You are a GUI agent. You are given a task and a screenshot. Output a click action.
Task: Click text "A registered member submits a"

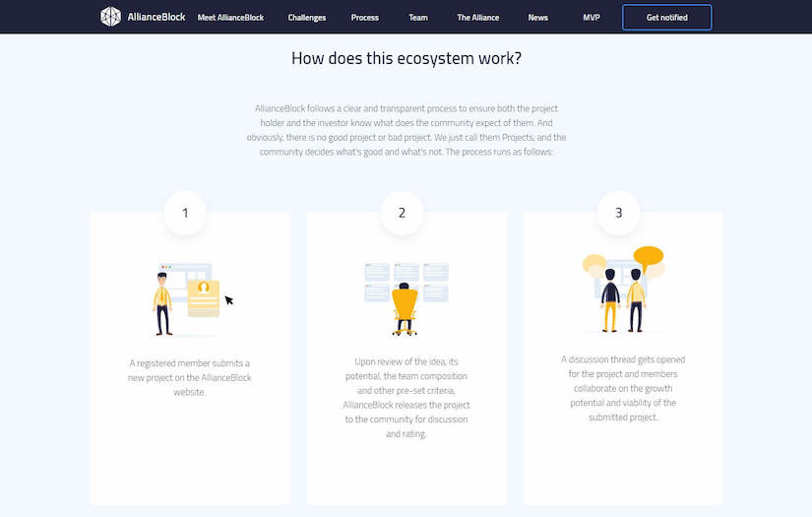tap(190, 363)
